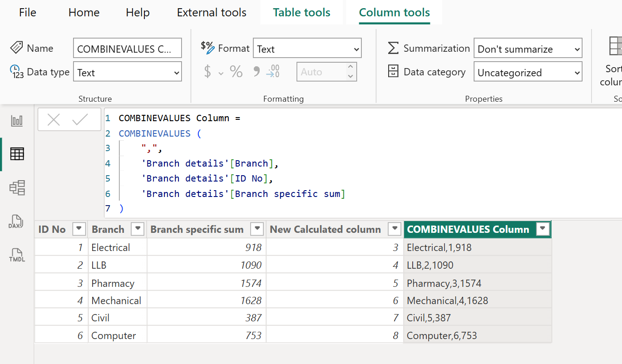Viewport: 622px width, 364px height.
Task: Open filter menu on Branch column header
Action: (x=138, y=229)
